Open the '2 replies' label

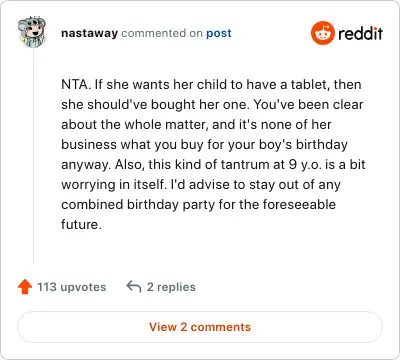click(171, 287)
